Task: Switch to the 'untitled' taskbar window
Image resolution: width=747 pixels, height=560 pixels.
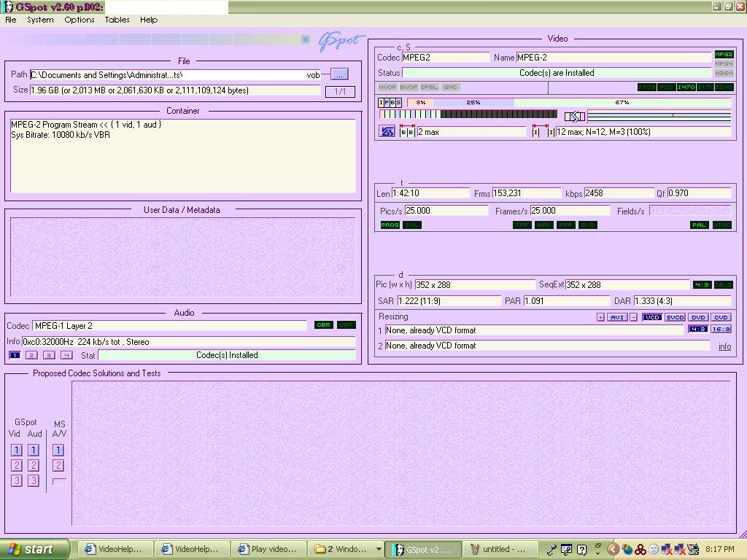Action: pyautogui.click(x=500, y=550)
